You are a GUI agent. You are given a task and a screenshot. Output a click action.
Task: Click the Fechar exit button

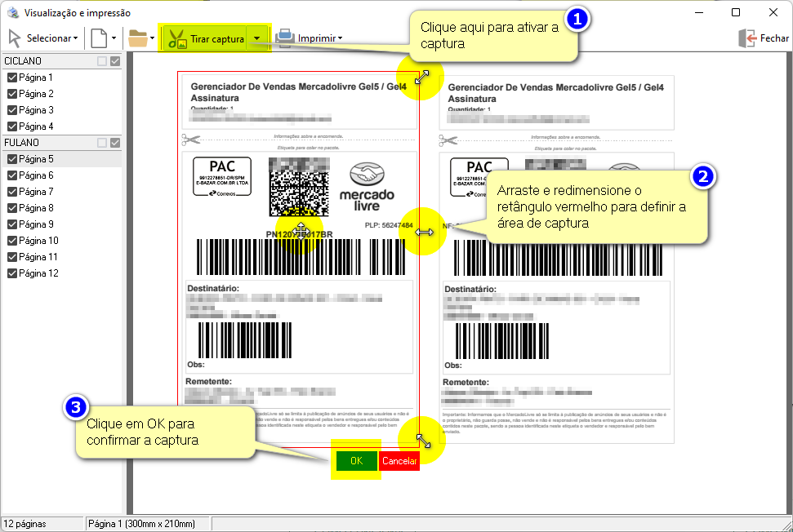pyautogui.click(x=764, y=38)
